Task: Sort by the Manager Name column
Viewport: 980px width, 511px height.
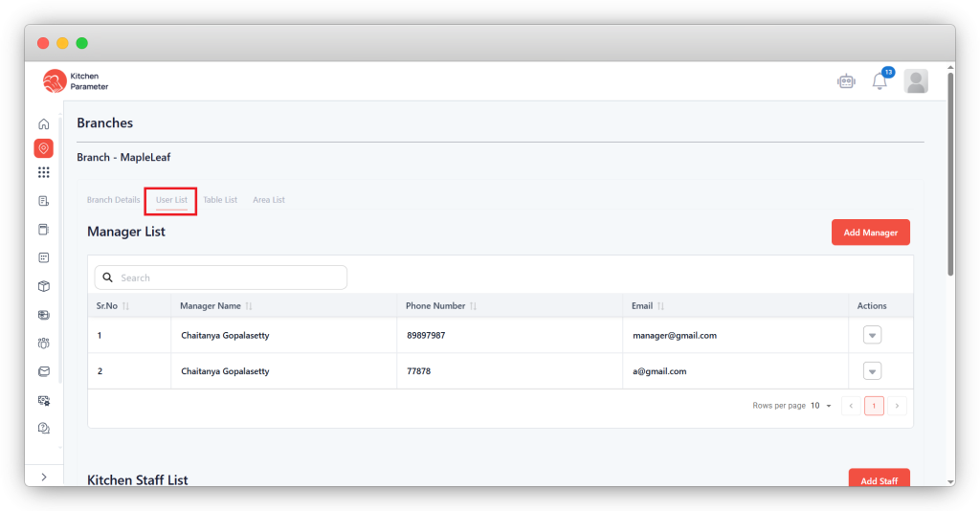Action: [249, 306]
